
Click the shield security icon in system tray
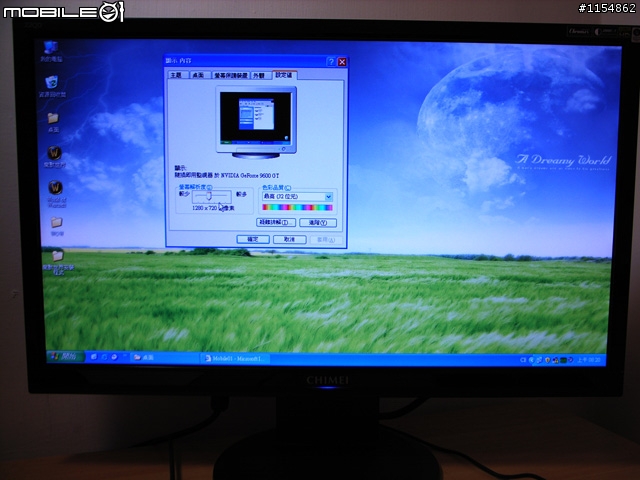pyautogui.click(x=547, y=360)
